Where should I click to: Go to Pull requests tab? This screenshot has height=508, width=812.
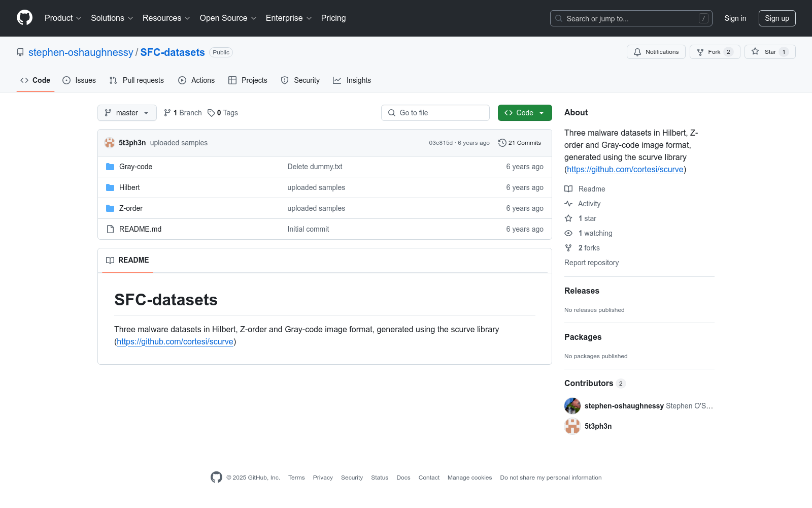(137, 80)
